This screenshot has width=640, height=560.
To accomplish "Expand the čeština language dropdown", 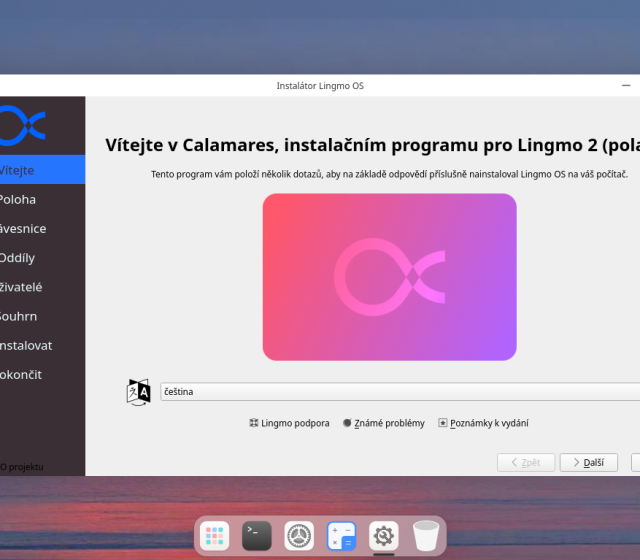I will [x=400, y=392].
